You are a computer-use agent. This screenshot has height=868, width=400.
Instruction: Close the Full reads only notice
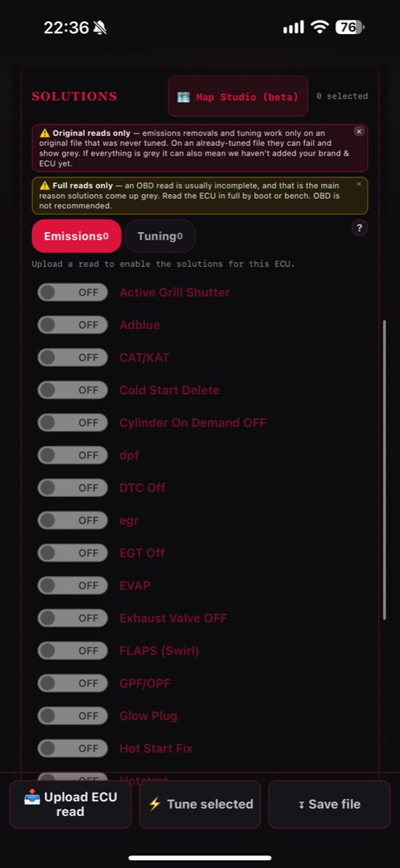[x=359, y=184]
